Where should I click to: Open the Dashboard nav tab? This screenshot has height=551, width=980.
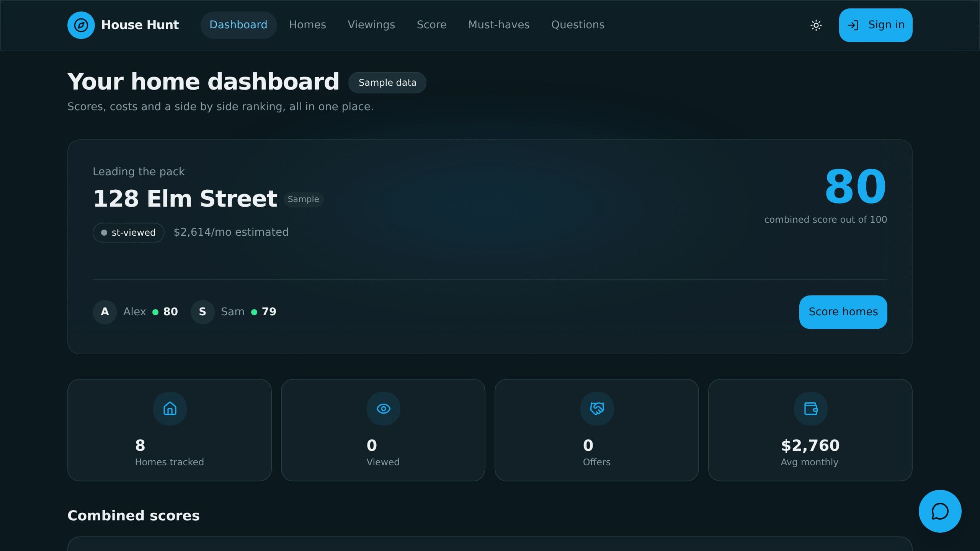[238, 25]
